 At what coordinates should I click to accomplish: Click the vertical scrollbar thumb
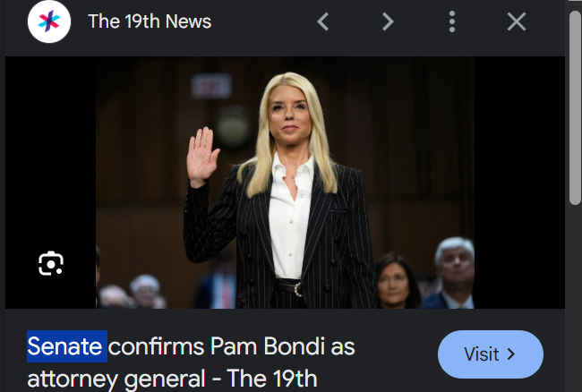pyautogui.click(x=576, y=107)
